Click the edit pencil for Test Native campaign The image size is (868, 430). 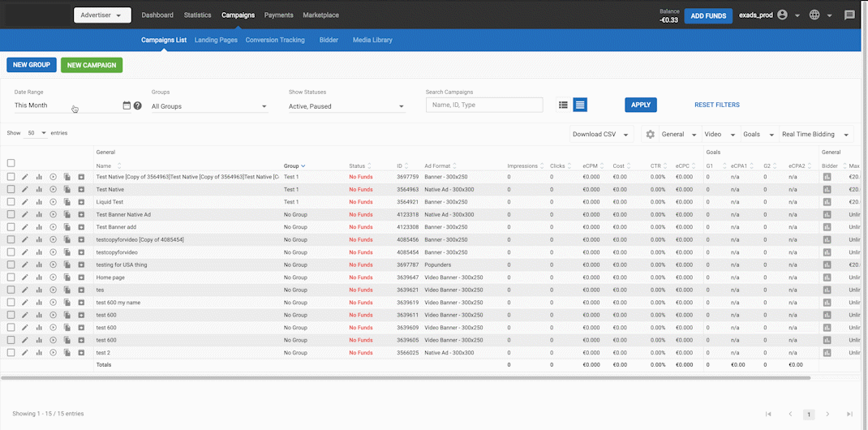25,189
